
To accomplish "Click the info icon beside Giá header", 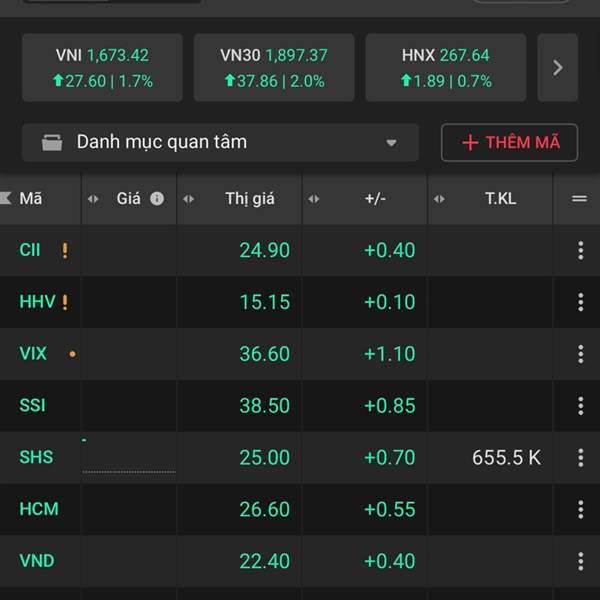I will tap(157, 199).
